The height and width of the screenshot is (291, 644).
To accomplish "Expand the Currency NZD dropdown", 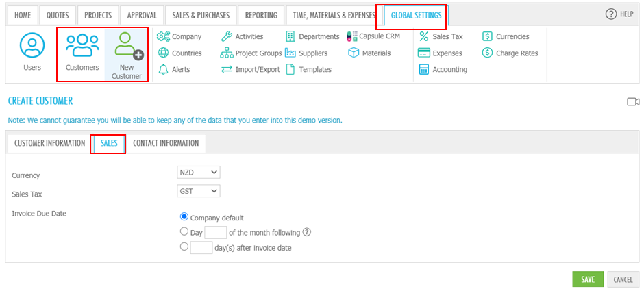I will (199, 173).
